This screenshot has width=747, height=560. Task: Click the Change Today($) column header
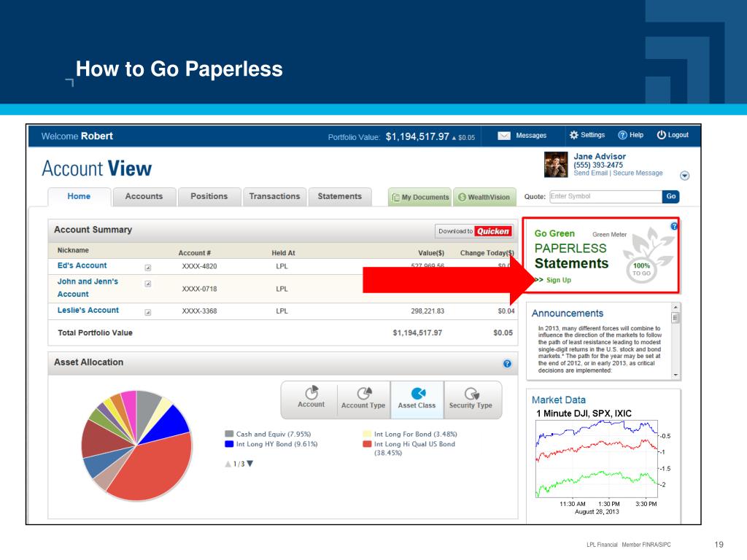pos(487,253)
